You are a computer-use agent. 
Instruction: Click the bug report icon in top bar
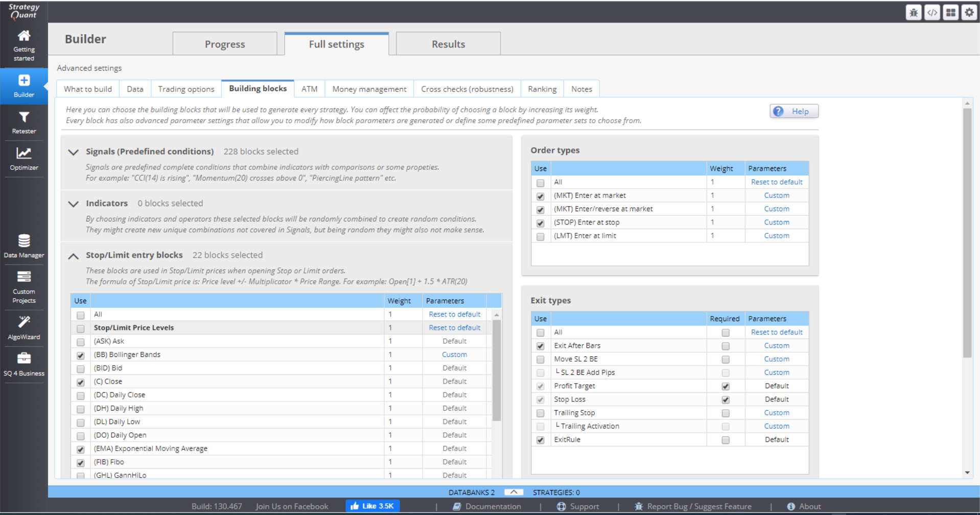click(914, 12)
